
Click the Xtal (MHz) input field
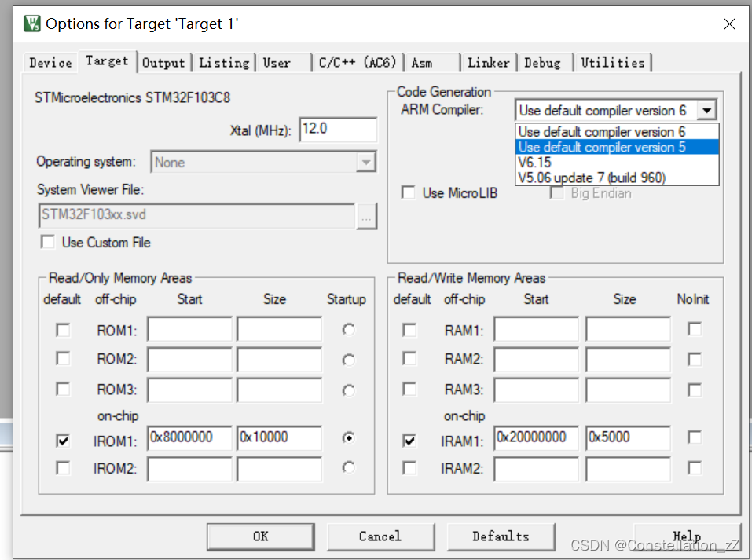[x=338, y=130]
